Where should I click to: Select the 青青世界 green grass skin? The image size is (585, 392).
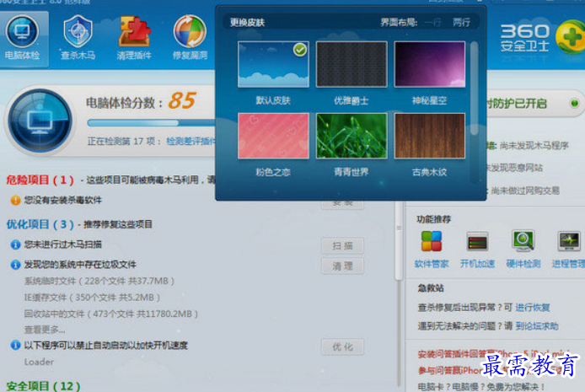tap(352, 136)
